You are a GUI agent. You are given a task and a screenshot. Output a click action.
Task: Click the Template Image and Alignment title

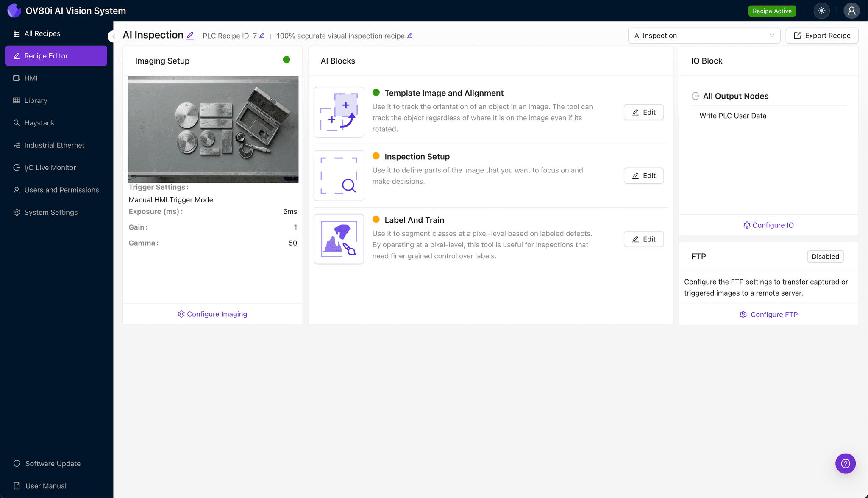click(444, 93)
